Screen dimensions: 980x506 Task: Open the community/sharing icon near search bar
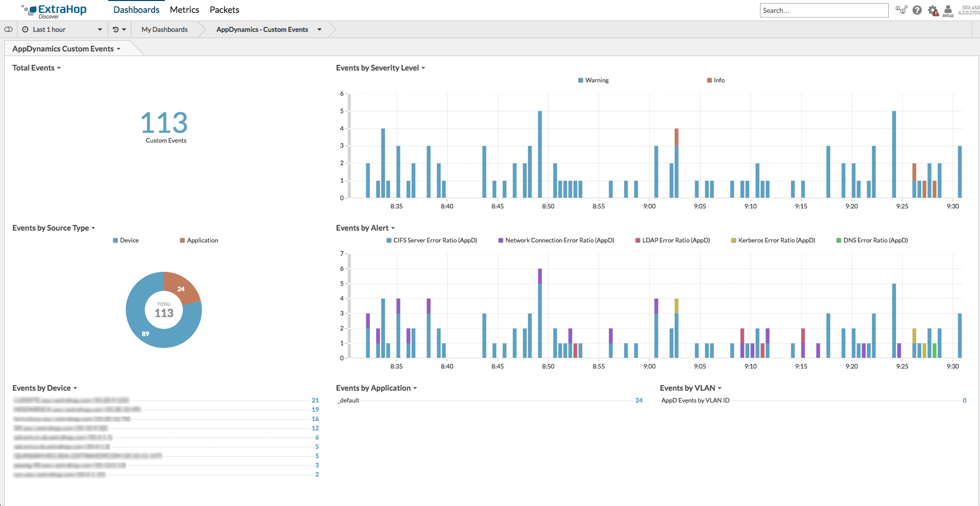point(902,10)
